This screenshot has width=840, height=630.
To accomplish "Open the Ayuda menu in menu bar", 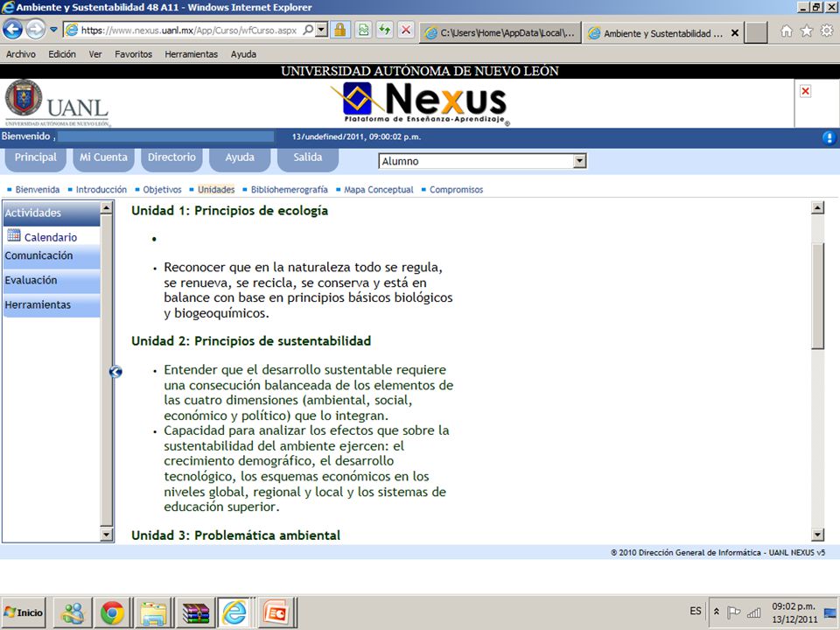I will 244,54.
